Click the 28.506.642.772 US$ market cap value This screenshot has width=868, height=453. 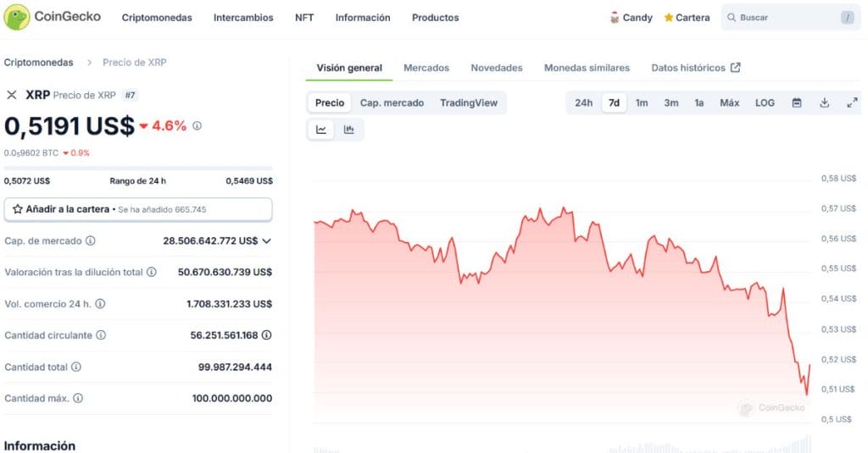(x=210, y=241)
